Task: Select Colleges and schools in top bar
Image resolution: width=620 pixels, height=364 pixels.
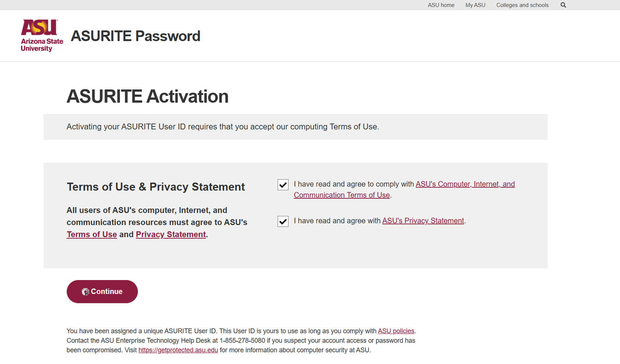Action: tap(522, 5)
